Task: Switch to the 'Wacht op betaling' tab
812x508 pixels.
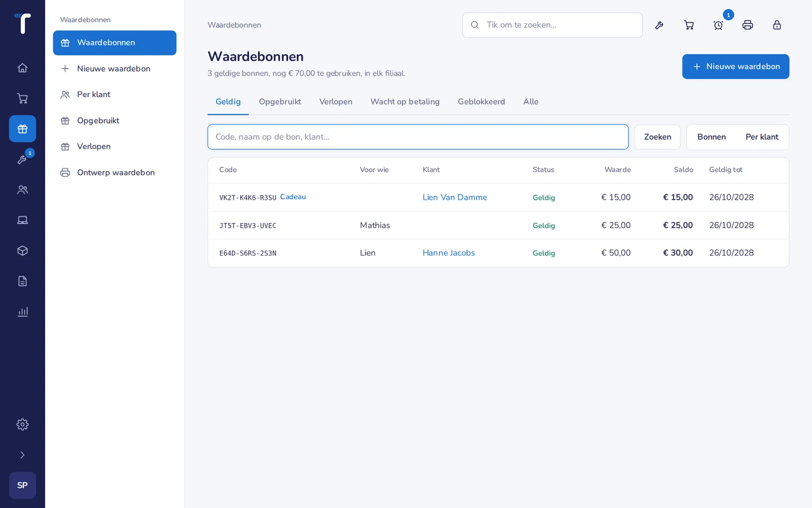Action: click(x=405, y=102)
